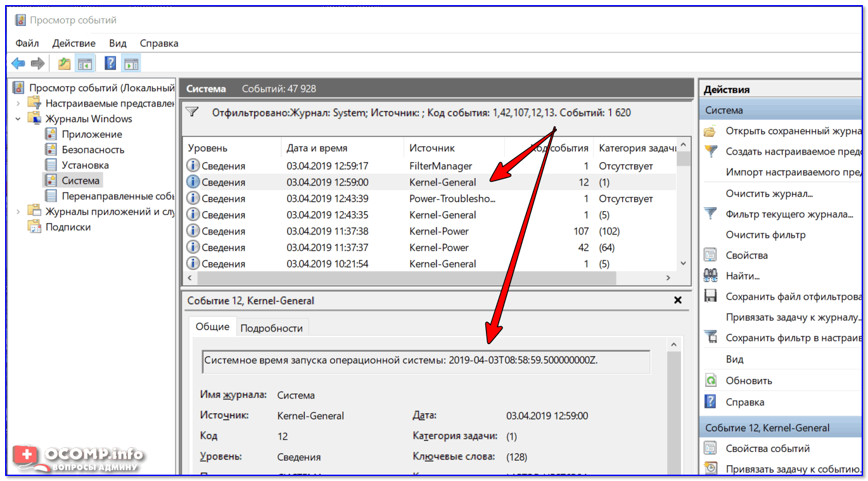
Task: Select the Kernel-General event at 12:59:00
Action: 430,182
